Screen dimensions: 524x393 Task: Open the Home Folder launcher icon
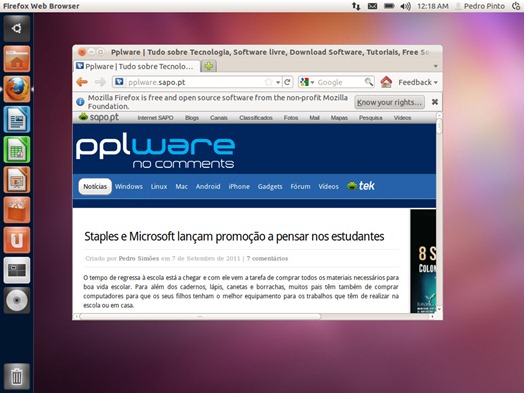tap(17, 59)
